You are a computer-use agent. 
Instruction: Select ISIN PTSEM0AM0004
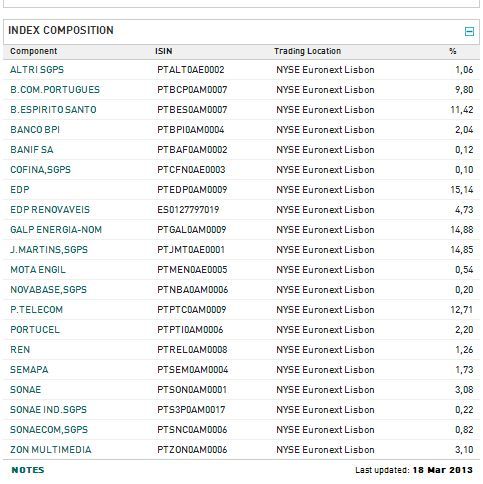(192, 370)
